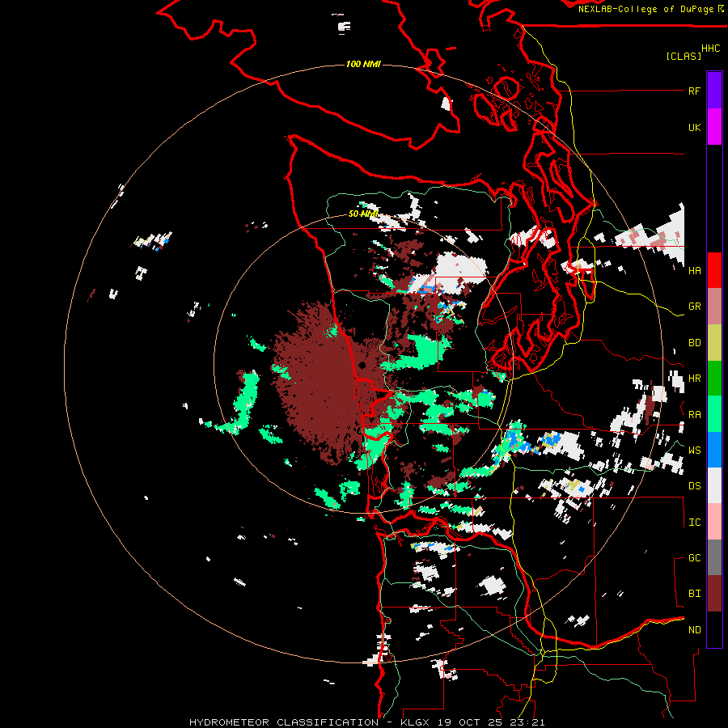Click the light pink IC ice crystals swatch
Image resolution: width=728 pixels, height=728 pixels.
(x=714, y=522)
